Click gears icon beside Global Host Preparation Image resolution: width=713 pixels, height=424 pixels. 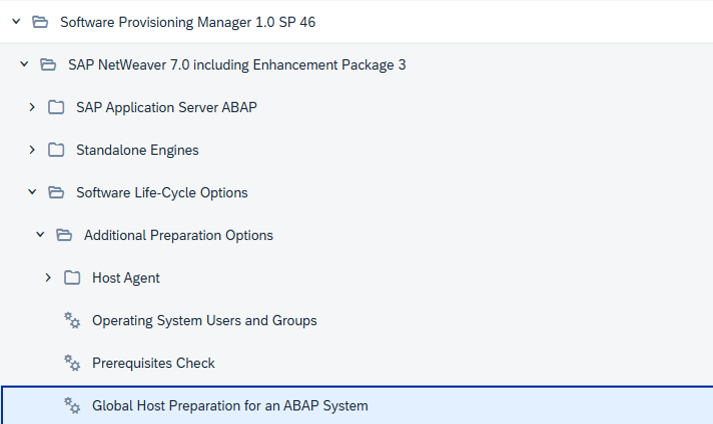coord(72,405)
